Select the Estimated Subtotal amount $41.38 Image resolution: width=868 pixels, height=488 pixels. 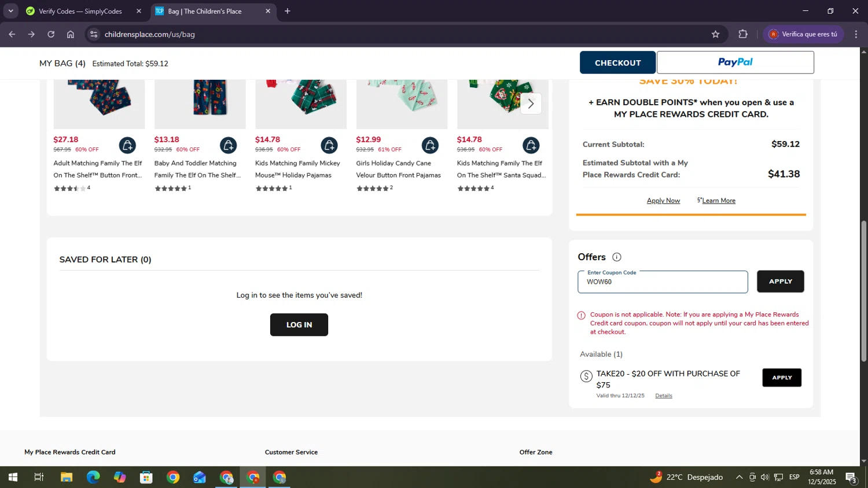(x=784, y=174)
